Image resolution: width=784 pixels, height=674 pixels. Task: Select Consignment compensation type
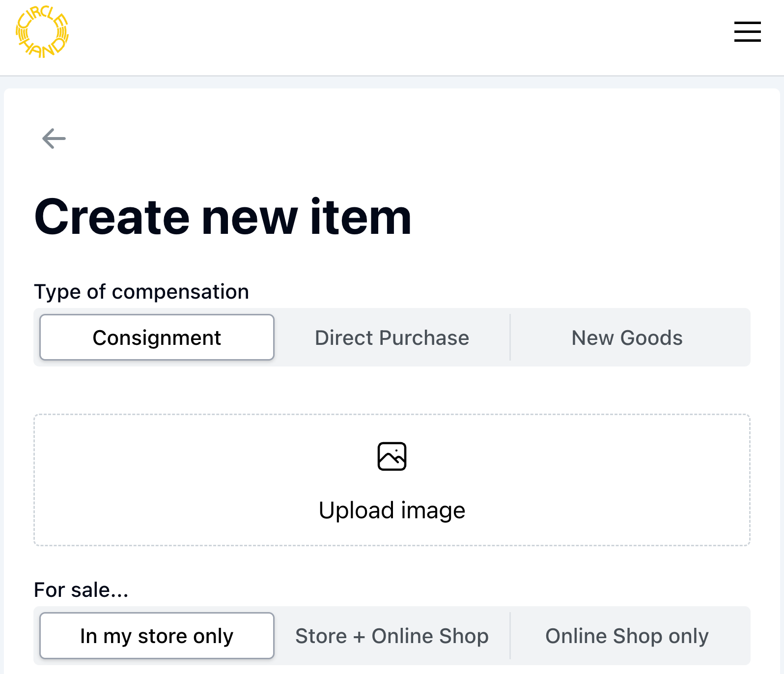(x=157, y=337)
